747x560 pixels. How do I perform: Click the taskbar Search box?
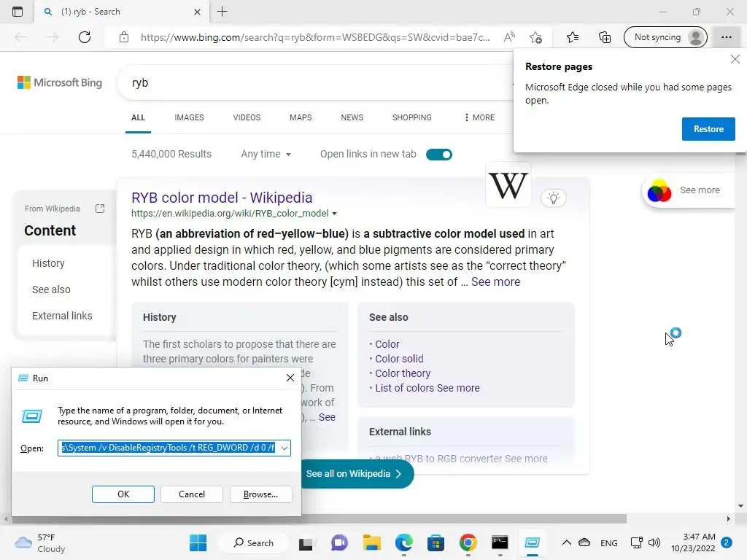point(253,542)
